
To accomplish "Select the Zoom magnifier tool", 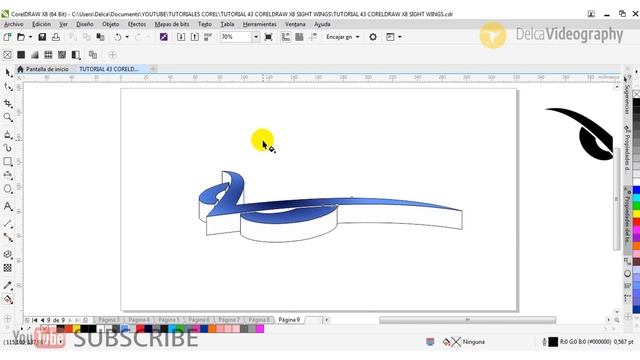I will (x=8, y=118).
